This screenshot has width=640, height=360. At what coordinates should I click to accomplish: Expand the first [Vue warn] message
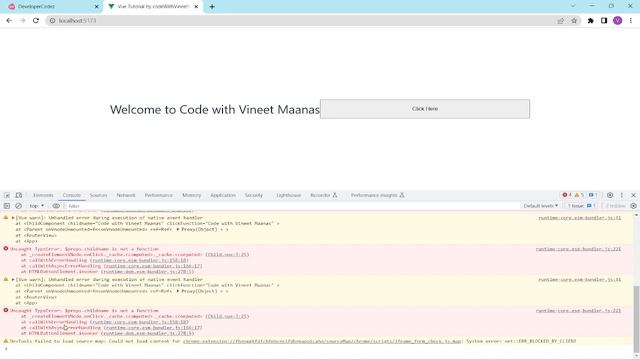[13, 218]
